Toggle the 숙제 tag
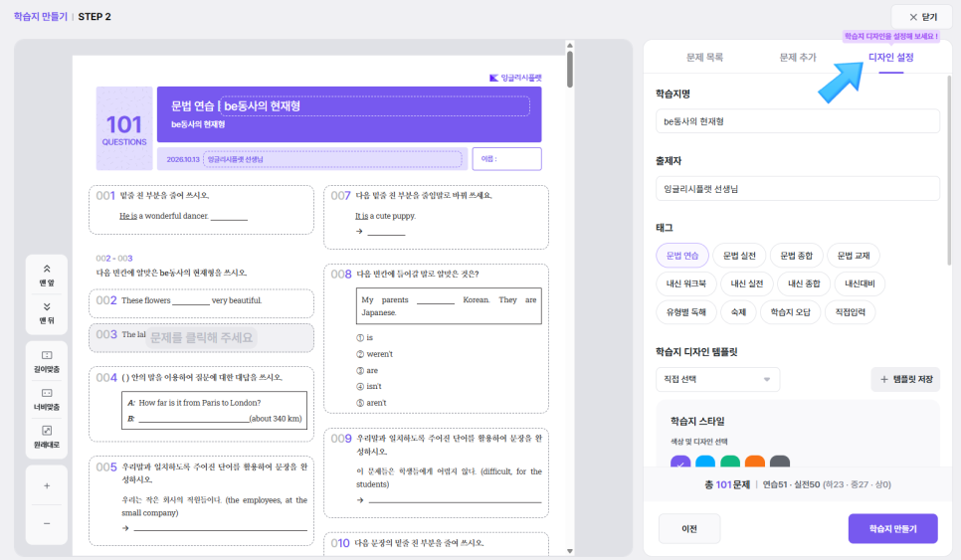This screenshot has height=560, width=961. tap(738, 312)
